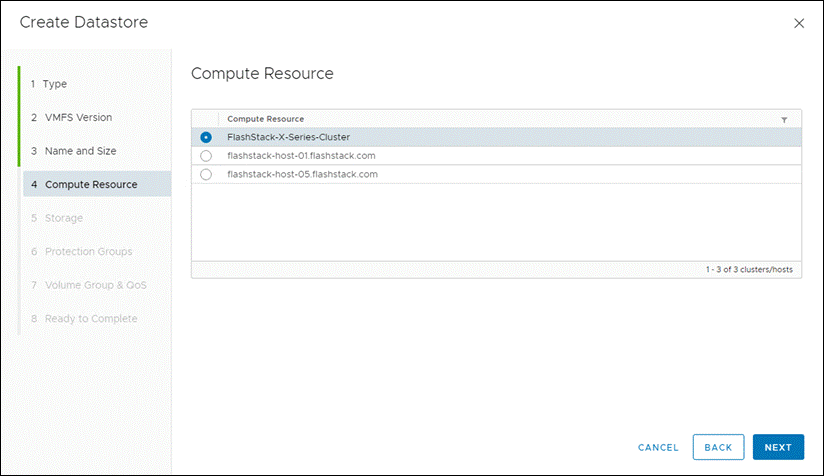824x476 pixels.
Task: Click the FlashStack-X-Series-Cluster row text
Action: (x=289, y=137)
